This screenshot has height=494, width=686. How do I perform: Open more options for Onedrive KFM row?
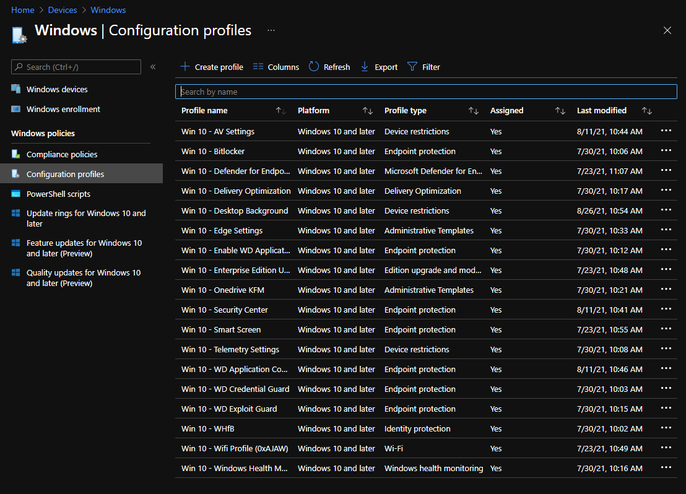pos(666,289)
